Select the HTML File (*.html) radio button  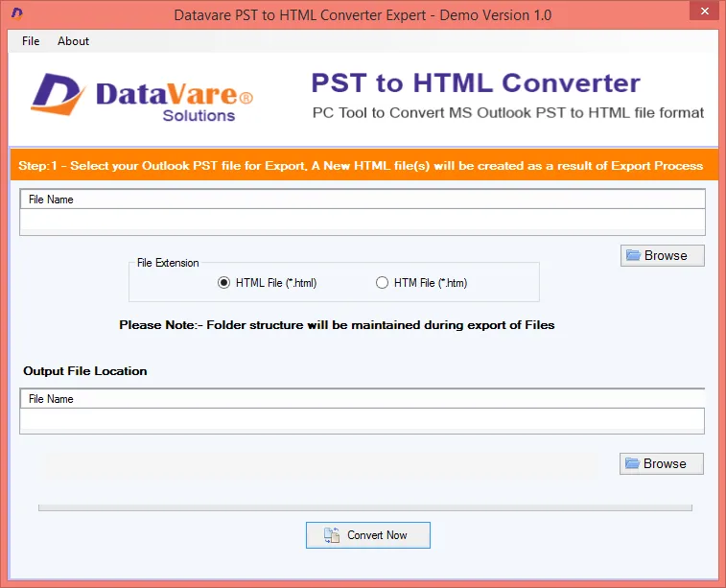268,283
